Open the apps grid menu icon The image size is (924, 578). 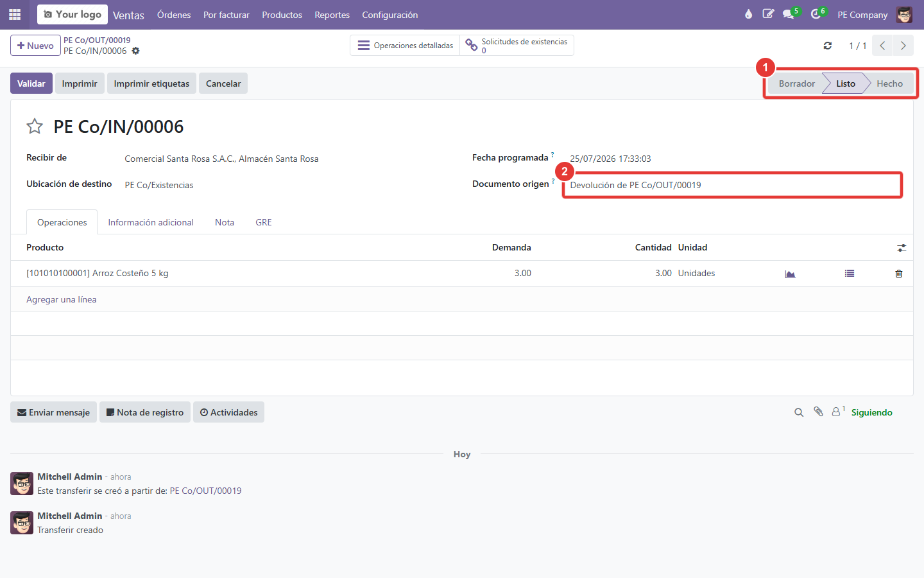(15, 14)
